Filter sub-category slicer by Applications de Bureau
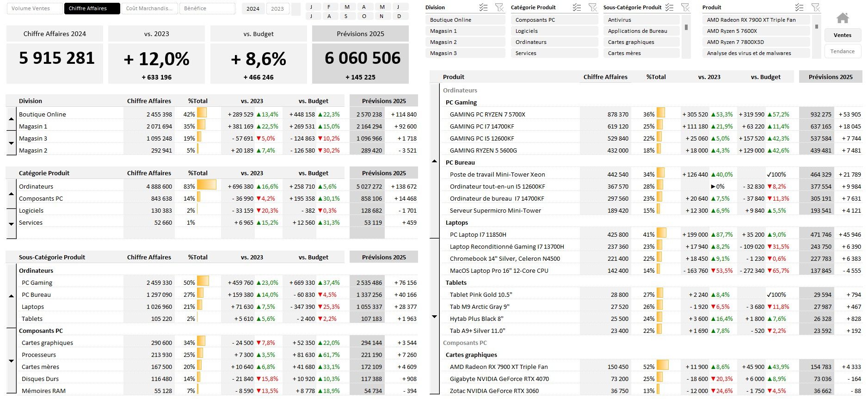The image size is (868, 399). pyautogui.click(x=641, y=31)
